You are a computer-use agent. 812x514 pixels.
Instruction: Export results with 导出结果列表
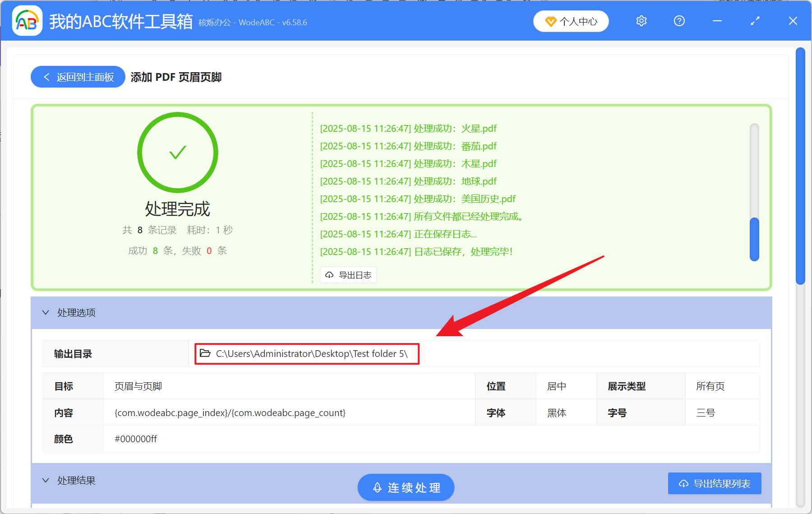click(714, 483)
